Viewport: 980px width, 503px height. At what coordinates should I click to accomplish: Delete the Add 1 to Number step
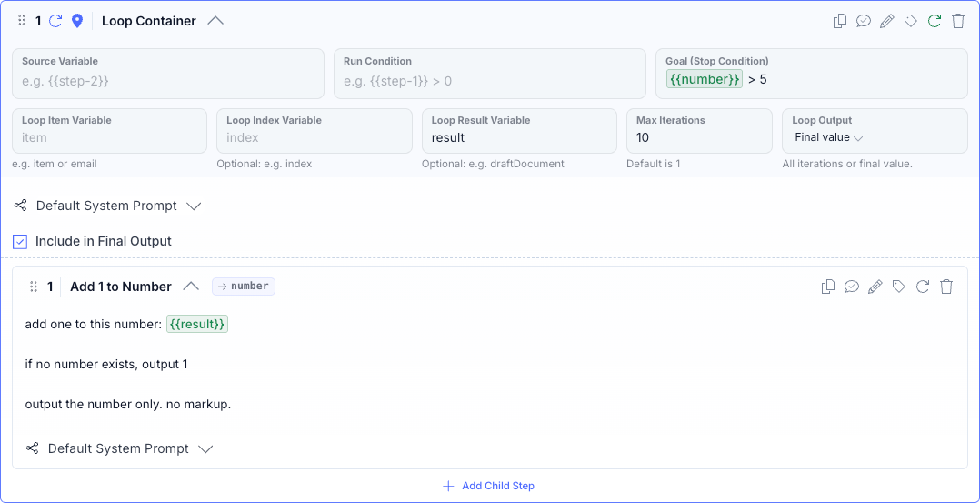tap(947, 287)
